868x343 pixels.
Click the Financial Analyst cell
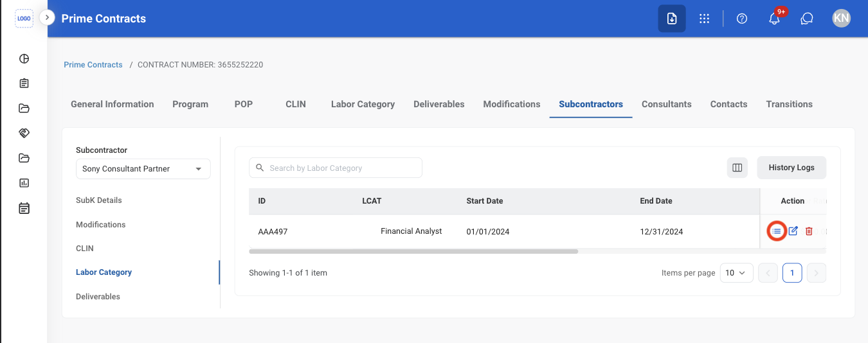click(x=411, y=231)
